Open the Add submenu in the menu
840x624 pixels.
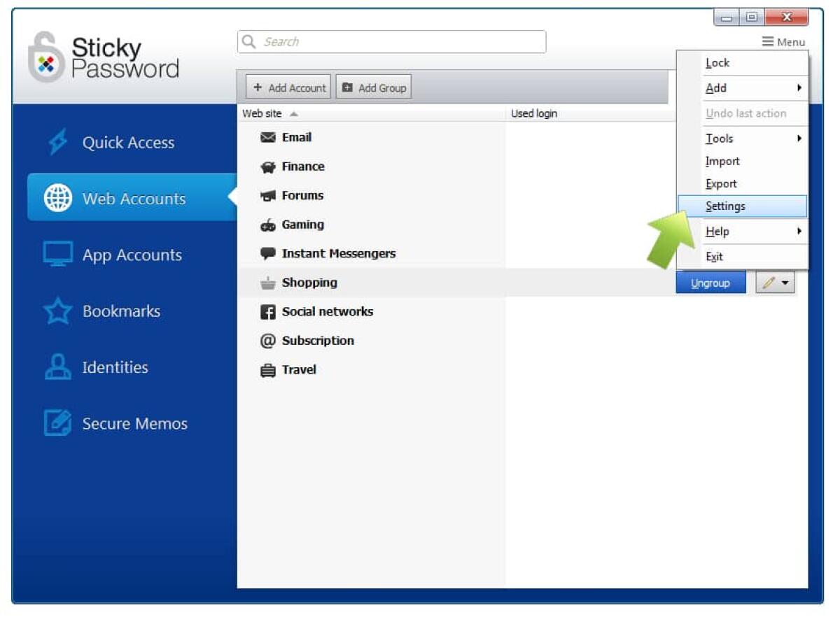[x=714, y=88]
